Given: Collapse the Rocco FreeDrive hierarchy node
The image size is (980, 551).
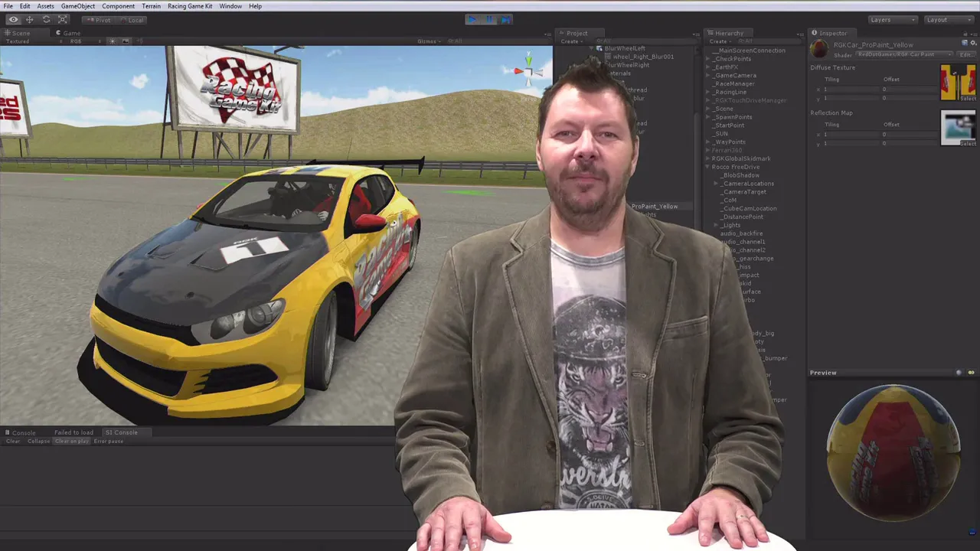Looking at the screenshot, I should [708, 167].
